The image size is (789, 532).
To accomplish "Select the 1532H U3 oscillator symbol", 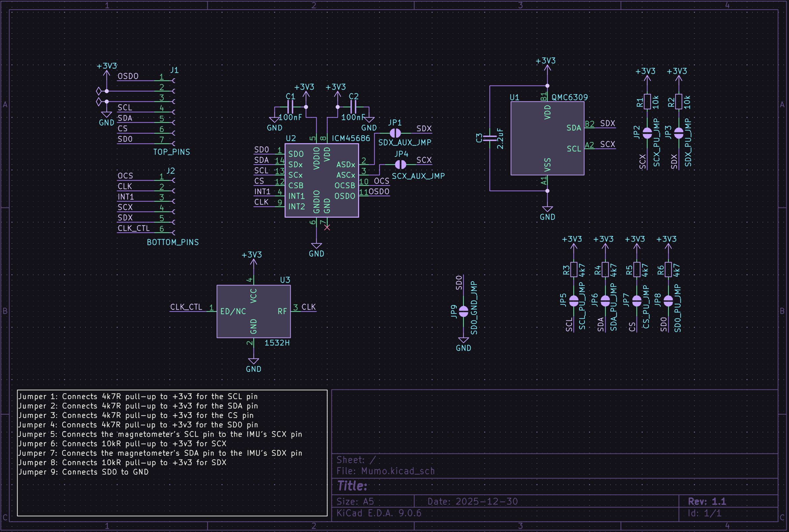I will tap(253, 311).
